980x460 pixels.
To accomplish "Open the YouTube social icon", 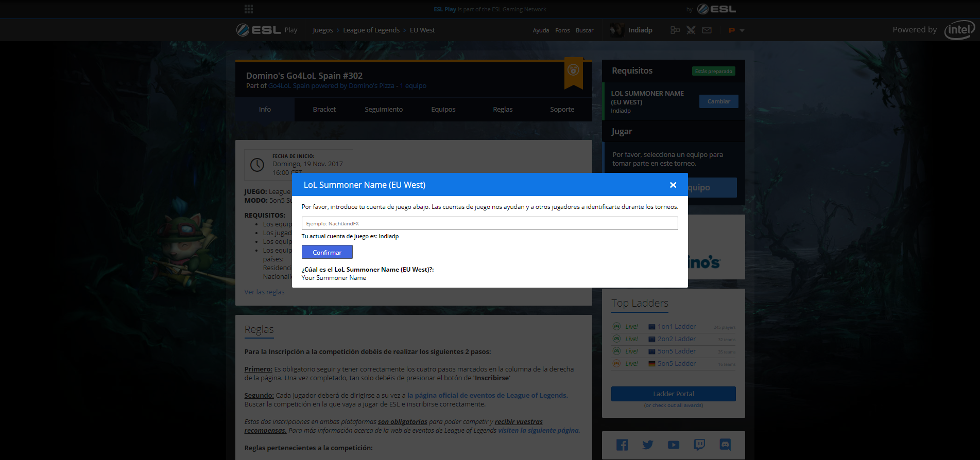I will point(674,445).
